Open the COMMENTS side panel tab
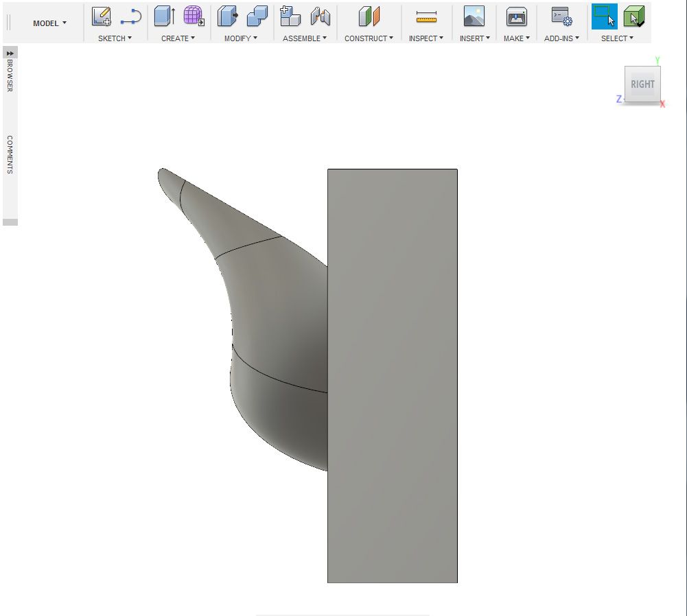Image resolution: width=687 pixels, height=616 pixels. [x=10, y=154]
